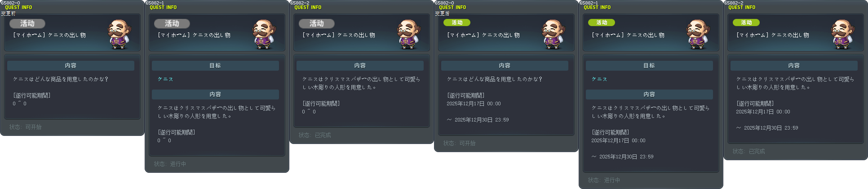The image size is (868, 189).
Task: Click the NPC portrait in the green-badge 65882-0 panel
Action: (553, 34)
